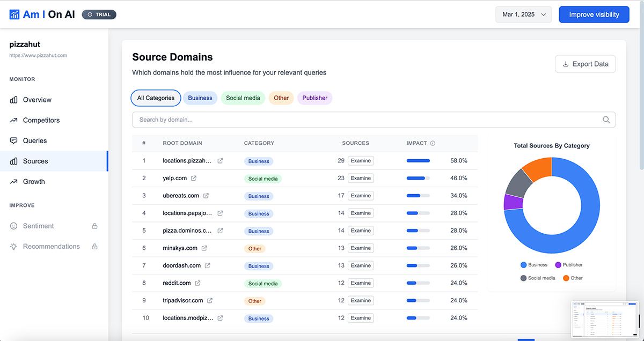Click the Other legend color dot
644x341 pixels.
566,278
